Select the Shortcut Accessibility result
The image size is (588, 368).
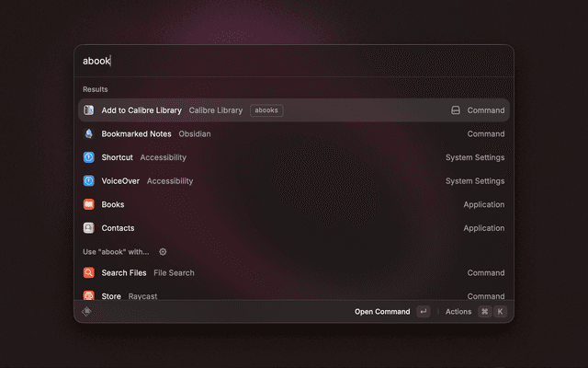(294, 157)
